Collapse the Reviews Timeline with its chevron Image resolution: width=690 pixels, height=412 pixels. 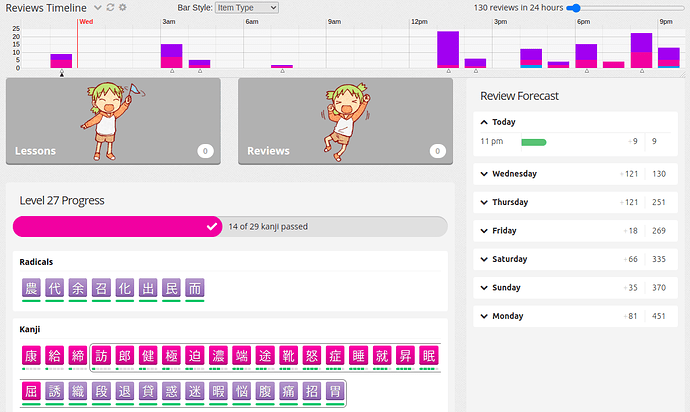tap(98, 7)
